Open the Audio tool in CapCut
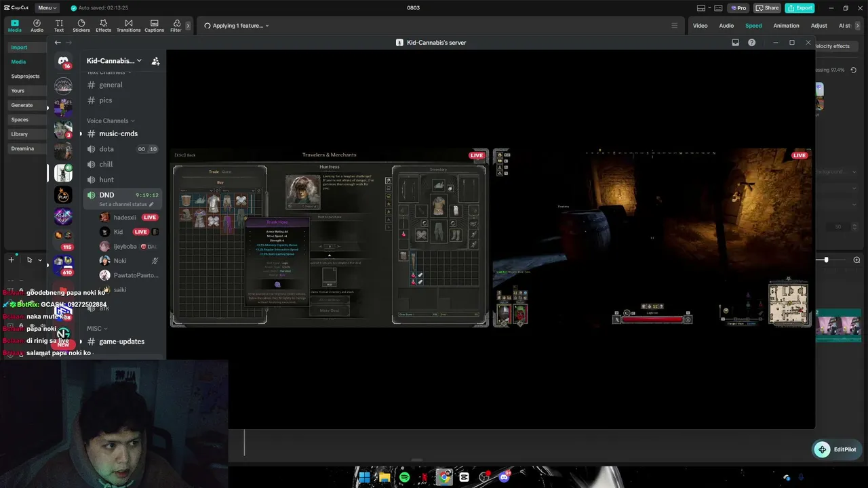This screenshot has height=488, width=868. click(x=37, y=26)
